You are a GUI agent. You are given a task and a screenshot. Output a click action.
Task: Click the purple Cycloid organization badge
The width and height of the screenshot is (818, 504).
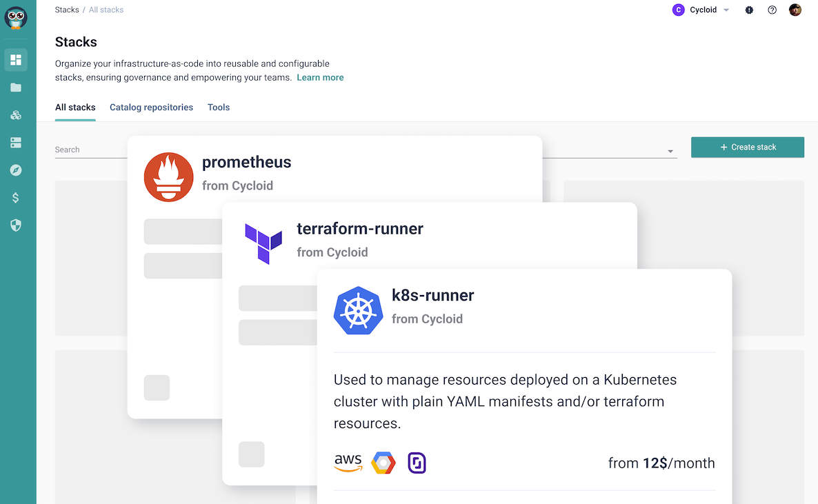coord(678,10)
